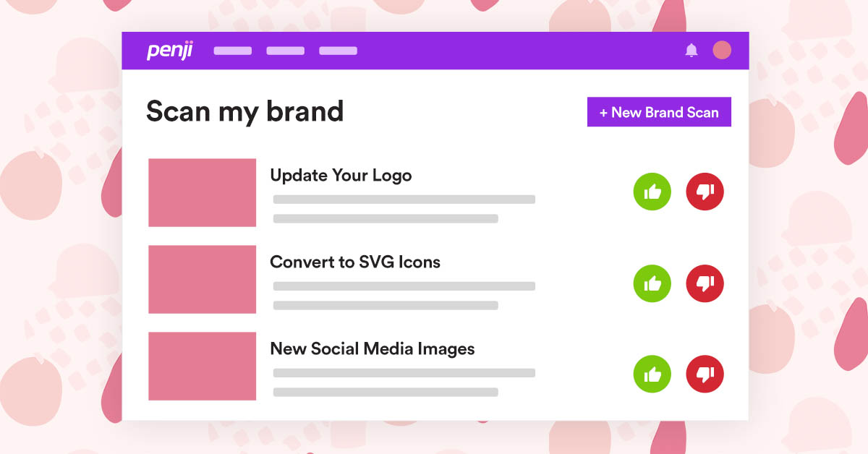
Task: Thumbs down Convert to SVG Icons
Action: click(x=705, y=283)
